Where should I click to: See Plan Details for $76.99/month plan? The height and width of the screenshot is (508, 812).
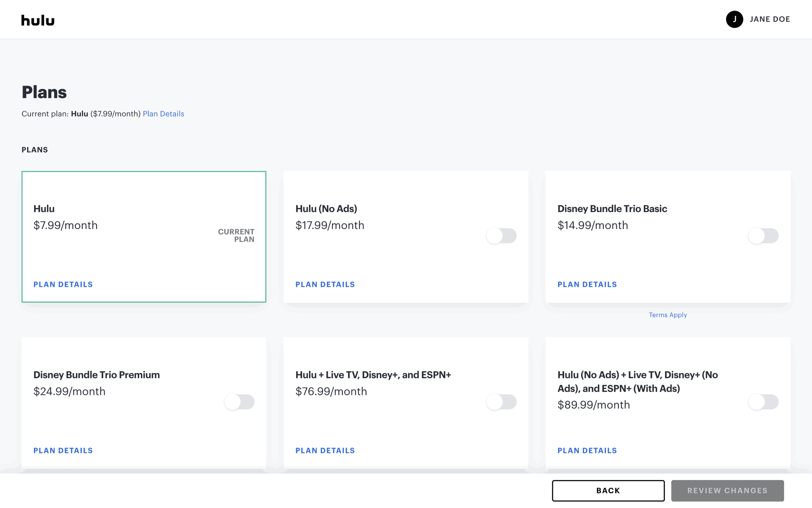tap(325, 450)
